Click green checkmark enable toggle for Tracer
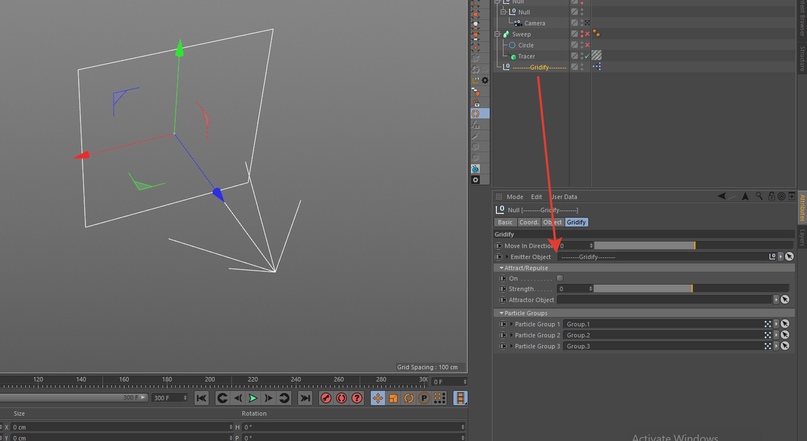Image resolution: width=807 pixels, height=441 pixels. click(587, 56)
